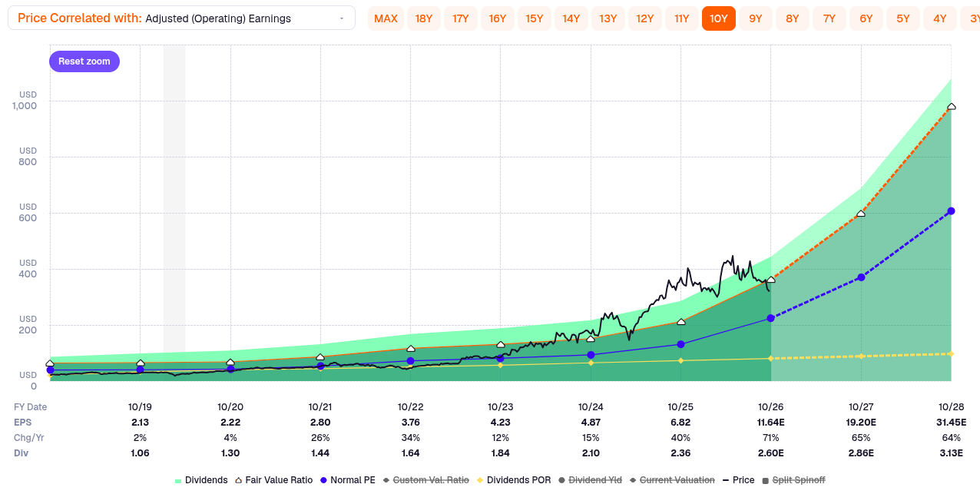Select the MAX time range
Viewport: 980px width, 494px height.
click(x=386, y=18)
